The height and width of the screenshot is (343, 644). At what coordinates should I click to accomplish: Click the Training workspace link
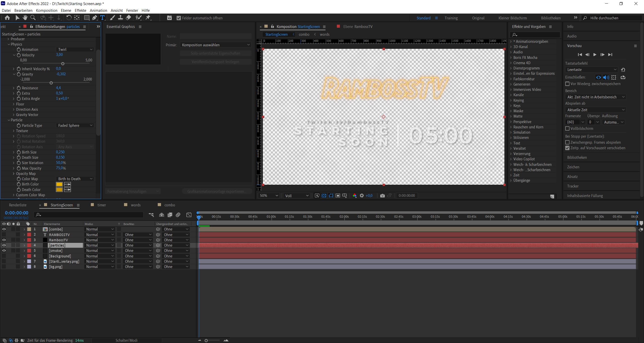point(451,18)
